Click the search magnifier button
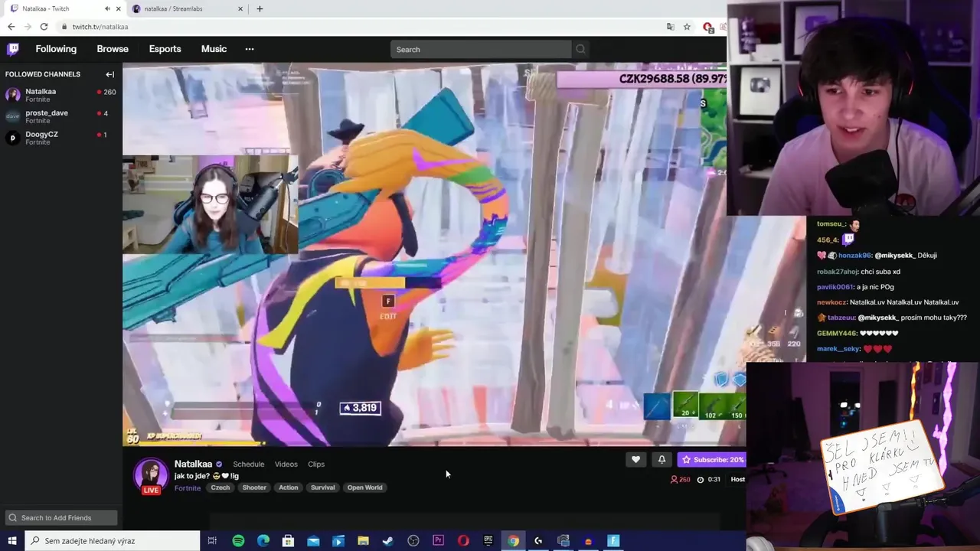This screenshot has height=551, width=980. pos(580,49)
